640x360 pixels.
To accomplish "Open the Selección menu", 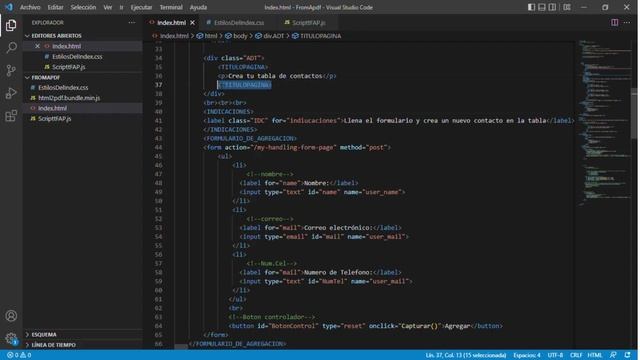I will coord(83,7).
